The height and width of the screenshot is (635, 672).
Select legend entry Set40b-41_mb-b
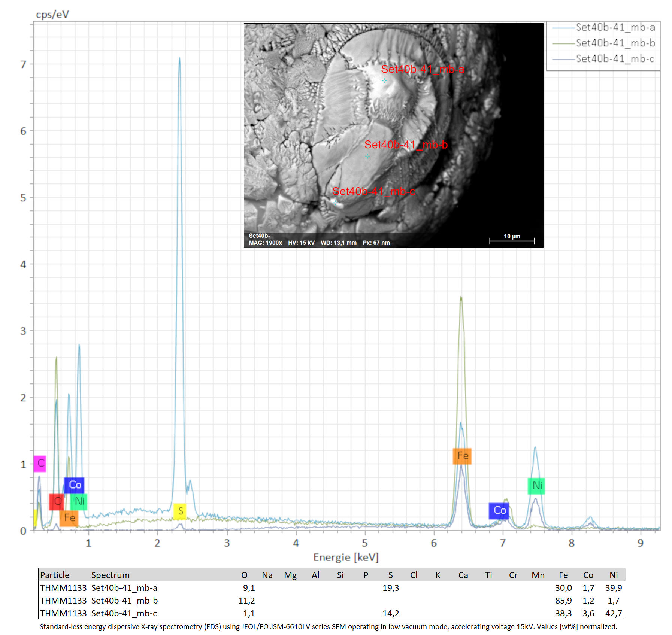603,43
